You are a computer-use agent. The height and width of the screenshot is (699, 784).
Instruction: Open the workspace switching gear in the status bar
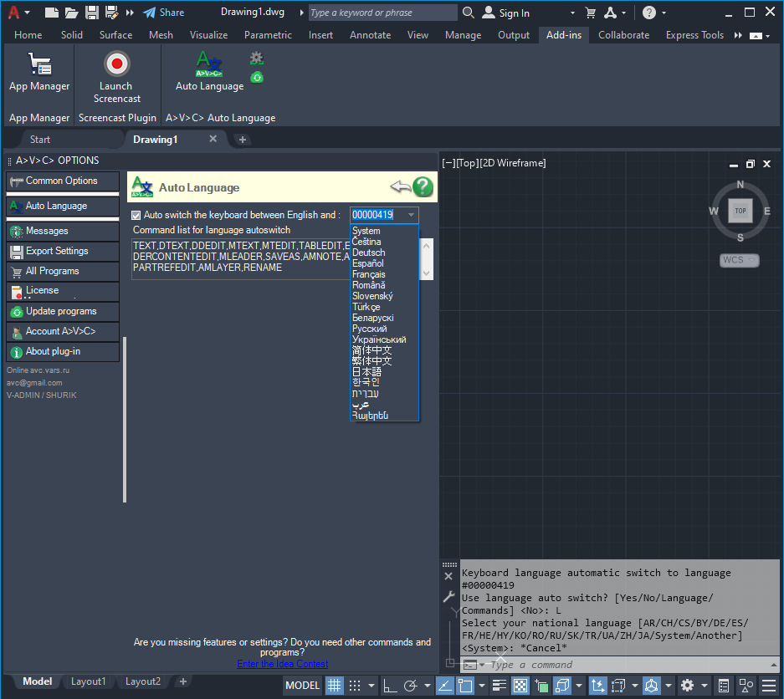coord(688,685)
